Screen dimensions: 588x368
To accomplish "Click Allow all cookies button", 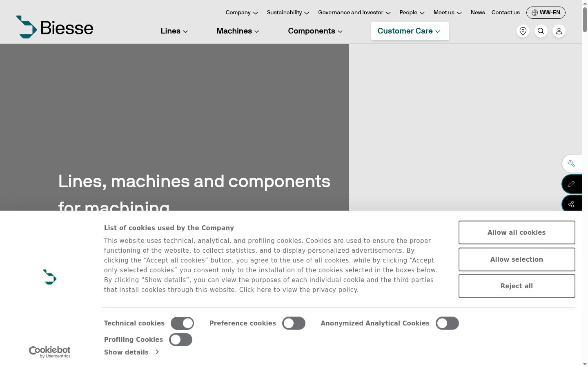I will pos(517,233).
